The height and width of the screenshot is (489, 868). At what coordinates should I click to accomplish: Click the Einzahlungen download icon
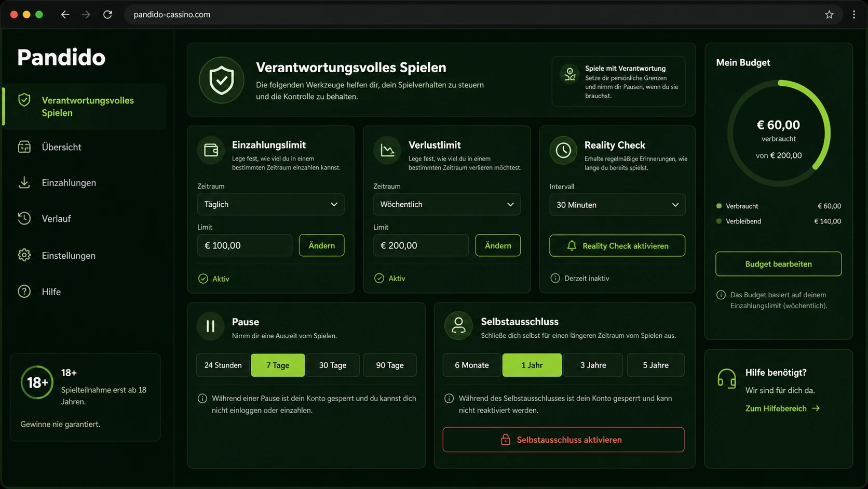tap(24, 182)
